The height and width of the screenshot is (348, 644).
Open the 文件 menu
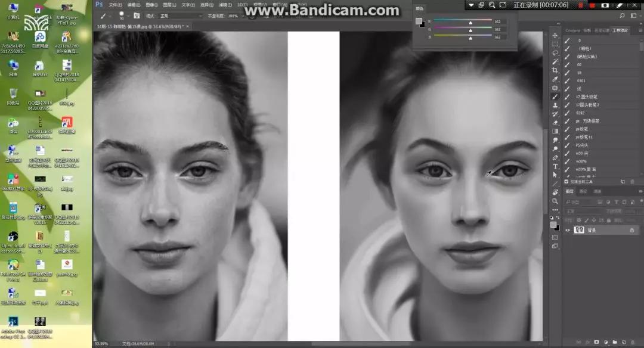[x=115, y=5]
